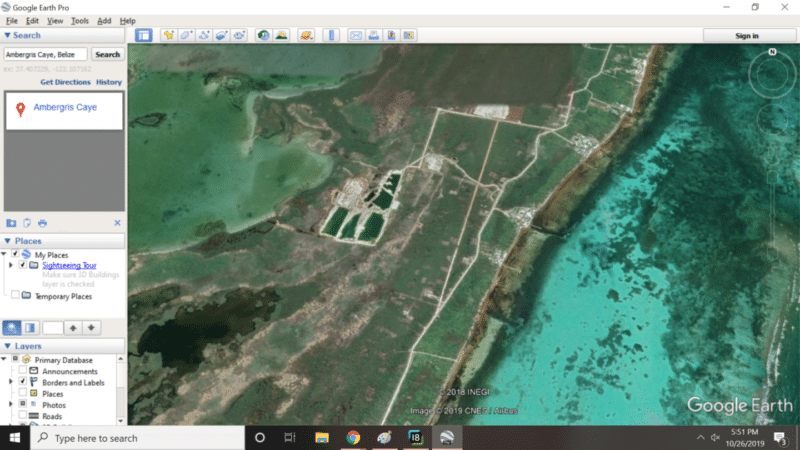Open the Ambergris Caye search result

tap(65, 107)
